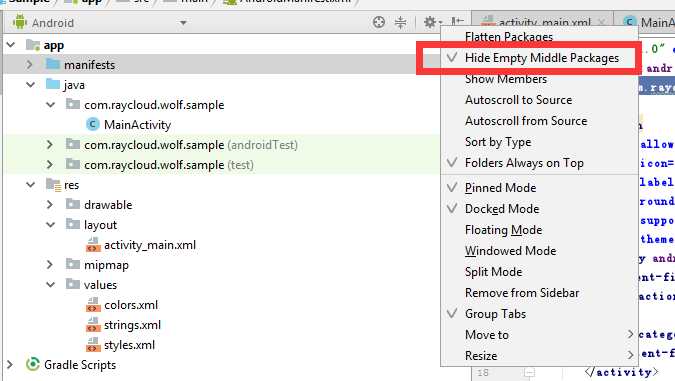
Task: Select styles.xml in values folder
Action: click(129, 345)
